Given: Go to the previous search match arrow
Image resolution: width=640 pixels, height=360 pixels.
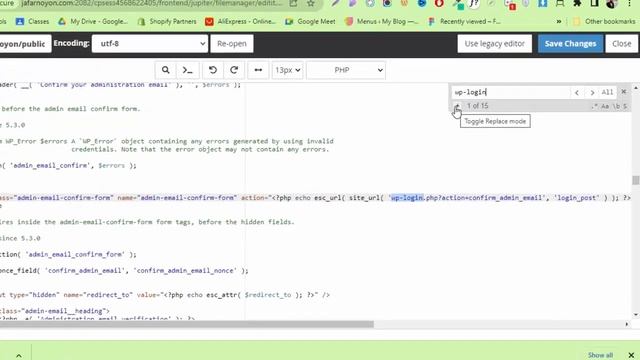Looking at the screenshot, I should pyautogui.click(x=577, y=93).
